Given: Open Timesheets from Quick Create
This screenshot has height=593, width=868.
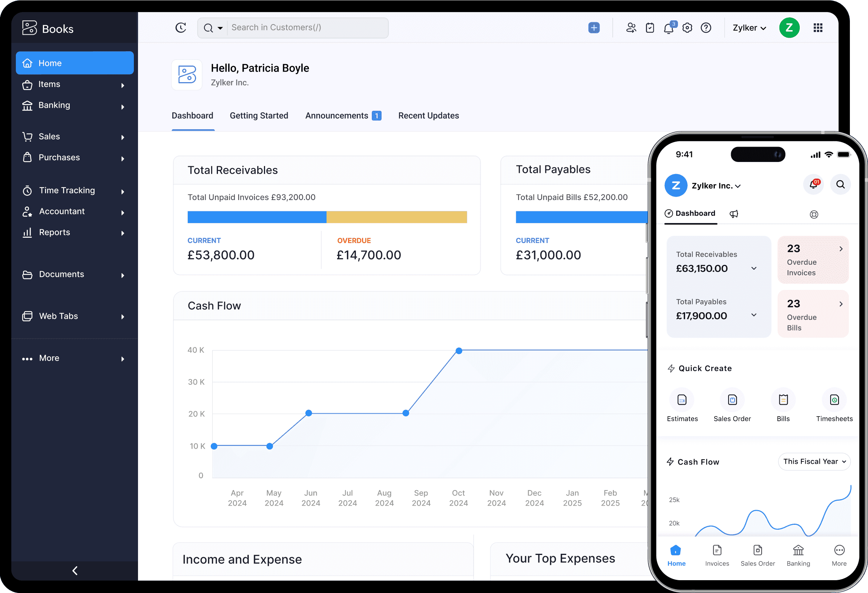Looking at the screenshot, I should pyautogui.click(x=834, y=400).
